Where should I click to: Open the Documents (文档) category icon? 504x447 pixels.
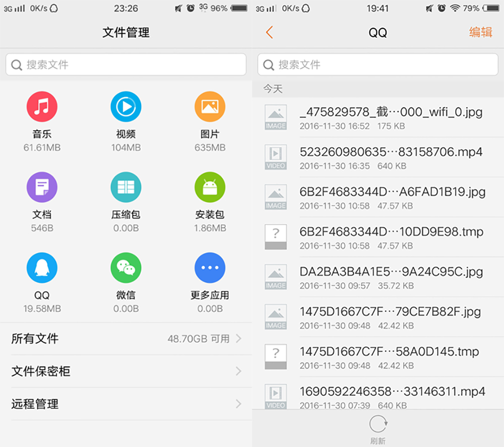point(42,187)
